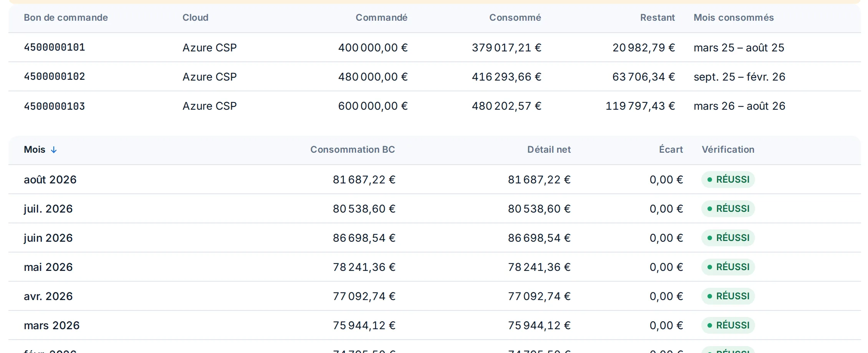Viewport: 868px width, 353px height.
Task: Click RÉUSSI badge for juin 2026
Action: 728,238
